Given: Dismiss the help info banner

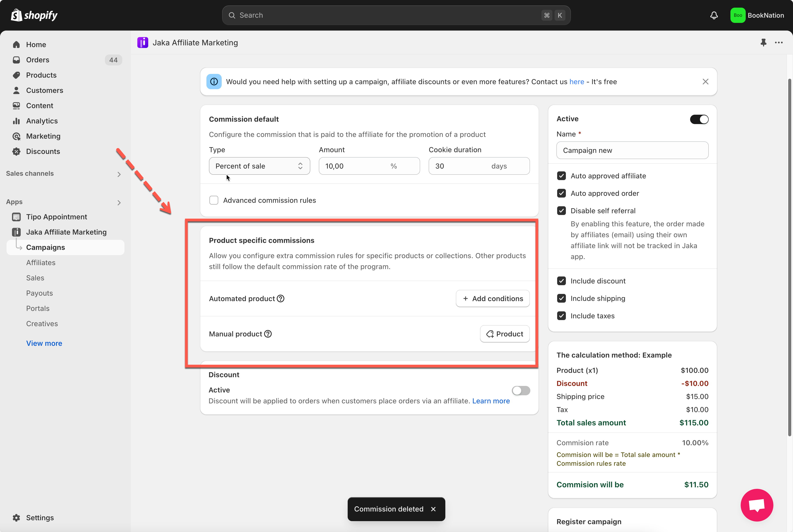Looking at the screenshot, I should pyautogui.click(x=706, y=82).
